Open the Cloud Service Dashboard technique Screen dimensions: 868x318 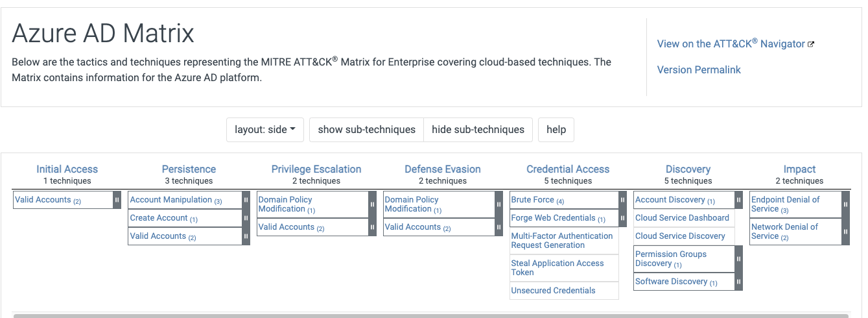coord(682,218)
